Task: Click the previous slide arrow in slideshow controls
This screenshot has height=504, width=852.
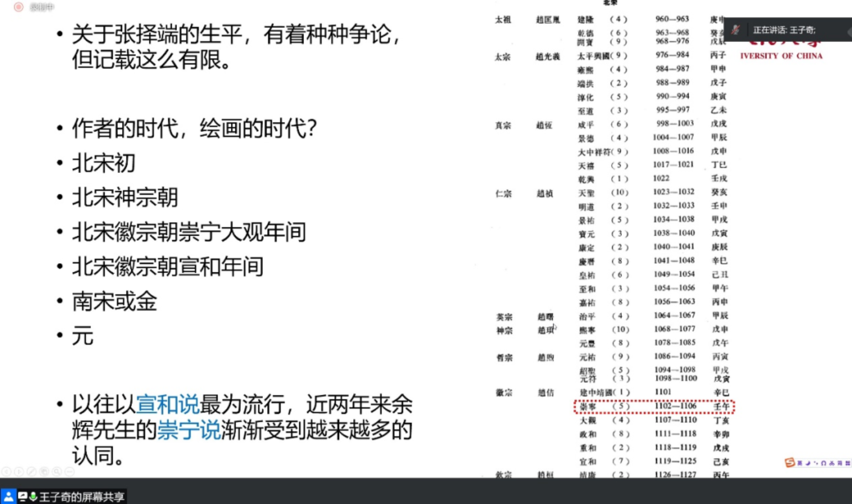Action: (x=6, y=471)
